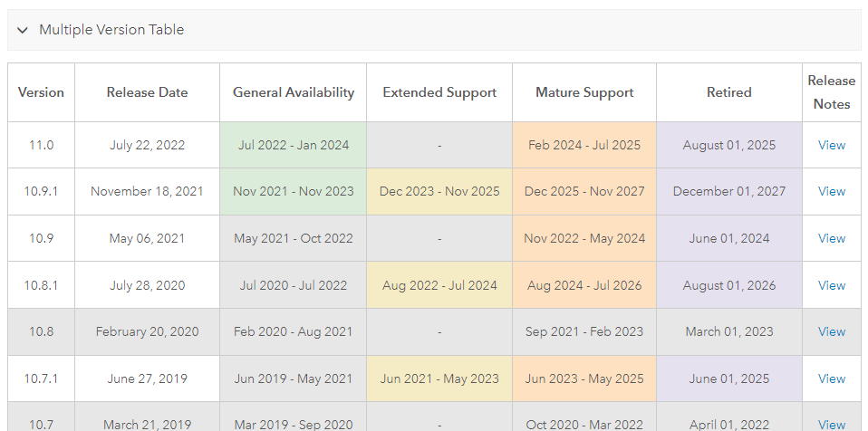
Task: Select version 10.8.1 row label
Action: pos(41,285)
